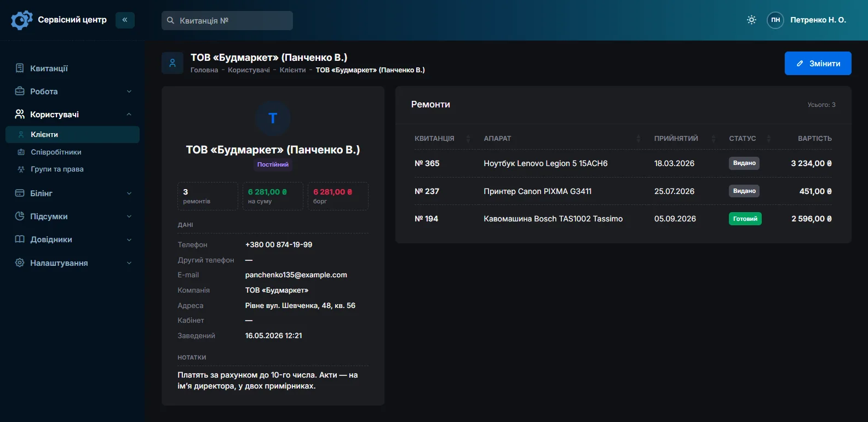Open receipt № 365
Viewport: 868px width, 422px height.
(x=427, y=163)
